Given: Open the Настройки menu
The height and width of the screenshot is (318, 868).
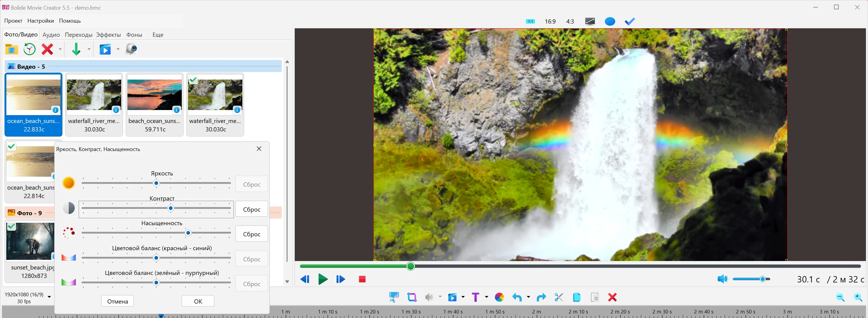Looking at the screenshot, I should click(x=40, y=21).
